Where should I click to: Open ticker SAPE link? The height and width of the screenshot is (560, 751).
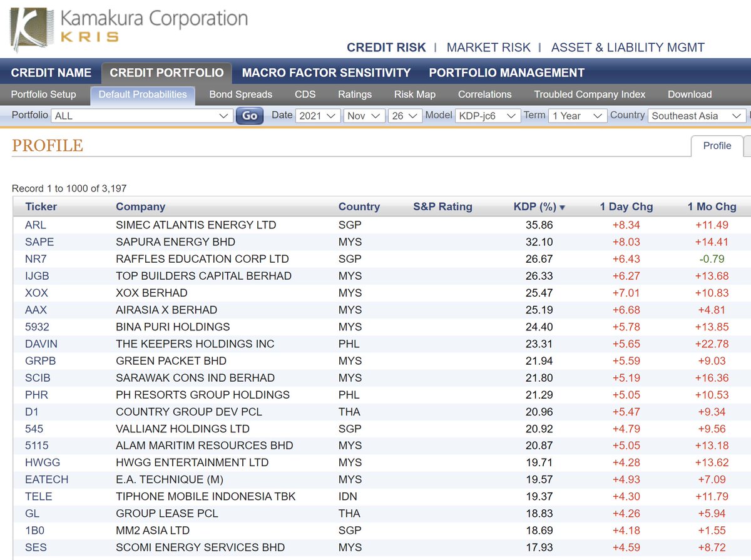[39, 242]
